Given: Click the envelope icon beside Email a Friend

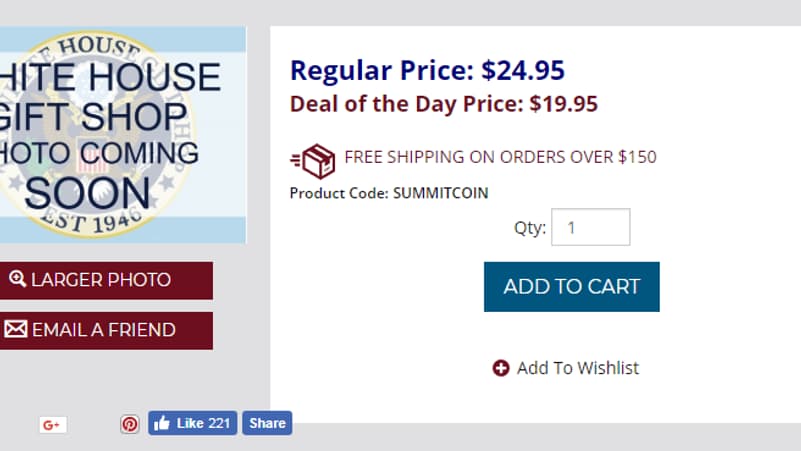Looking at the screenshot, I should (x=16, y=329).
